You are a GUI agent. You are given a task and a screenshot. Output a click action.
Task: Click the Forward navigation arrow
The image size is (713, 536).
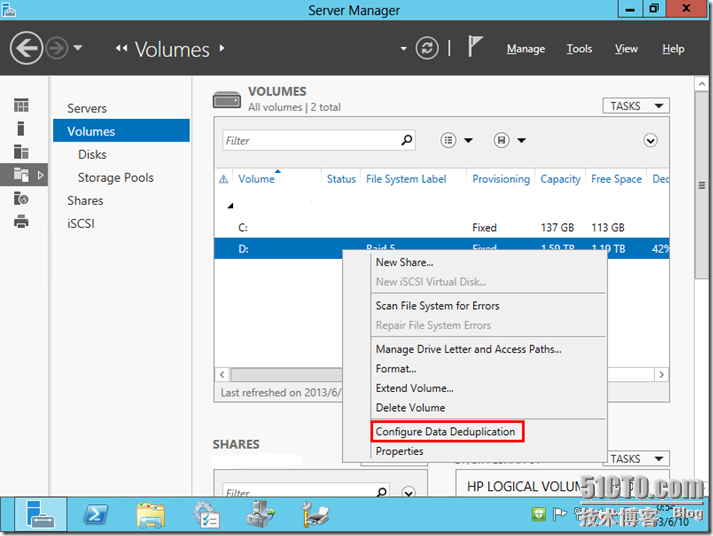(57, 48)
